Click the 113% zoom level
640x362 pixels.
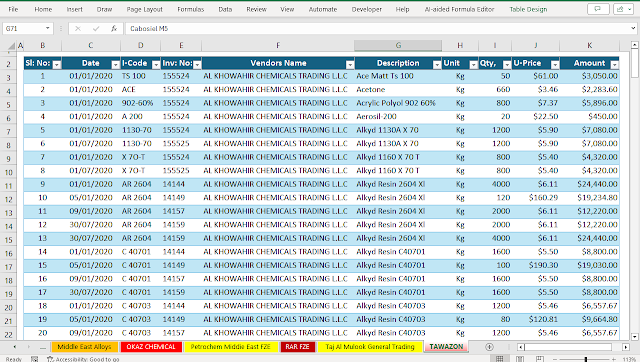629,359
